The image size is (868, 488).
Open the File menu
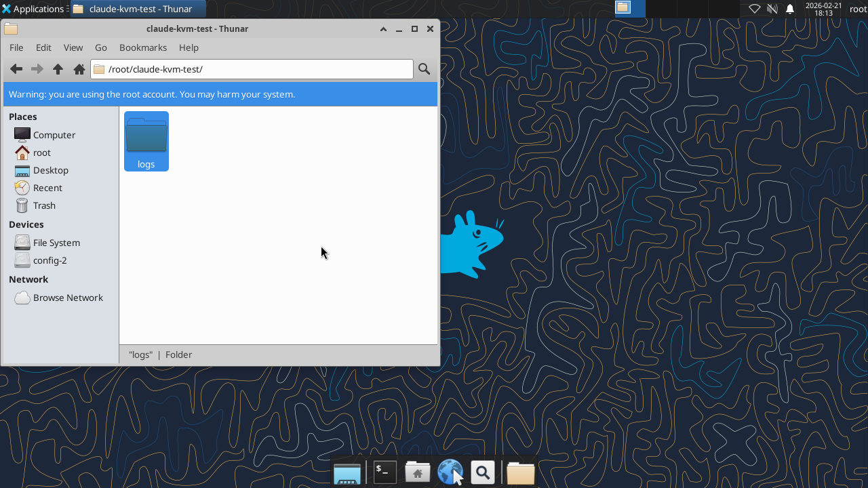point(16,47)
